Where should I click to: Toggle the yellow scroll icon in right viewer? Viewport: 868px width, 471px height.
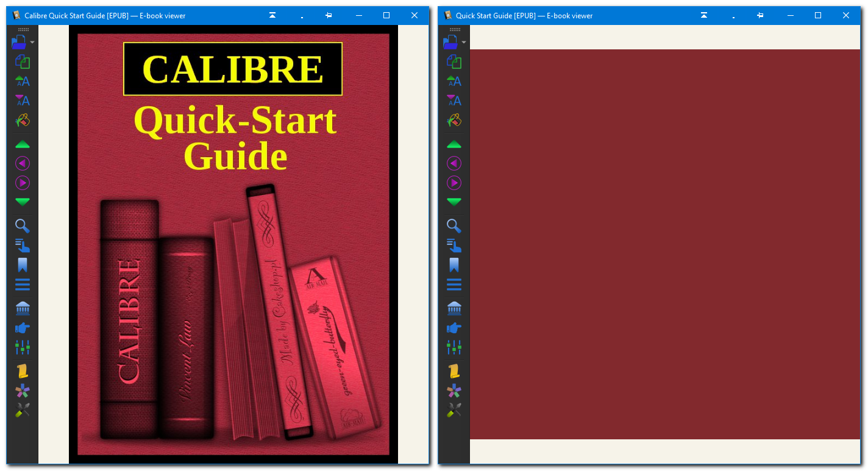coord(454,371)
